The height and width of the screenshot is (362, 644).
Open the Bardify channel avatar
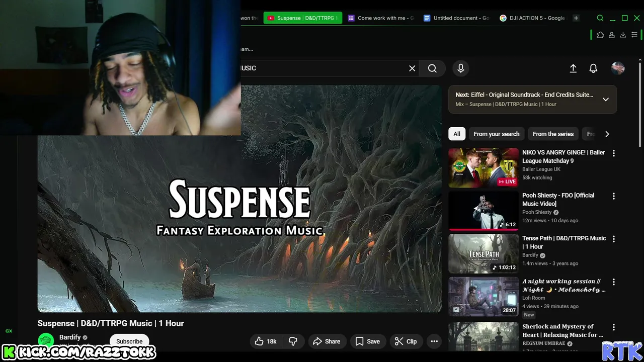[x=46, y=340]
